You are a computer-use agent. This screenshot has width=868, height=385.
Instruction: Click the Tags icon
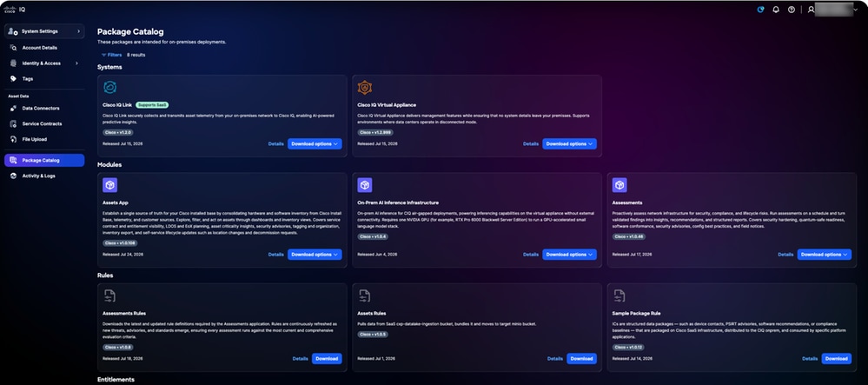point(13,79)
